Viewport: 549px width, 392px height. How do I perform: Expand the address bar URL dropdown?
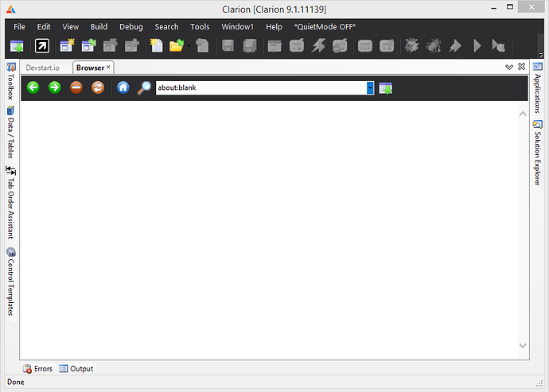click(370, 87)
